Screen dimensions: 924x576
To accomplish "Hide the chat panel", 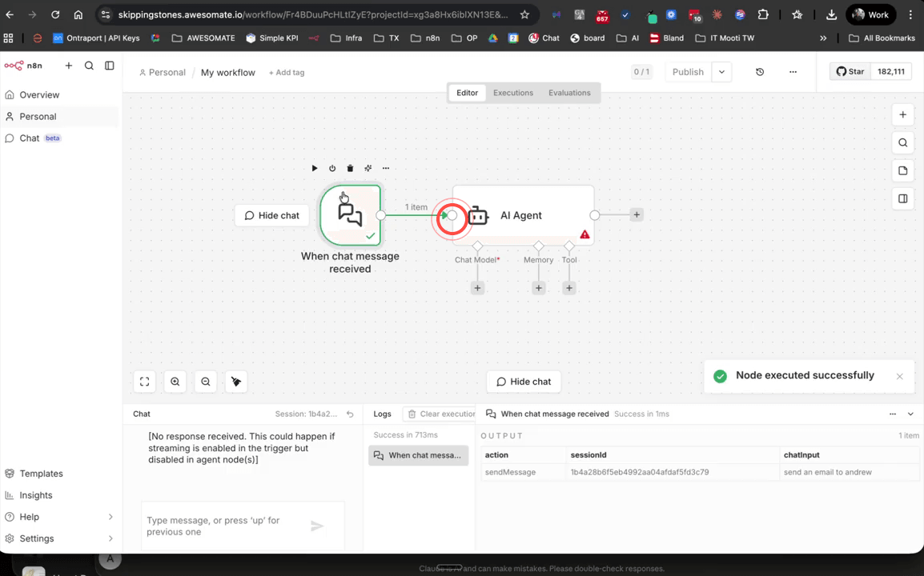I will click(x=524, y=382).
